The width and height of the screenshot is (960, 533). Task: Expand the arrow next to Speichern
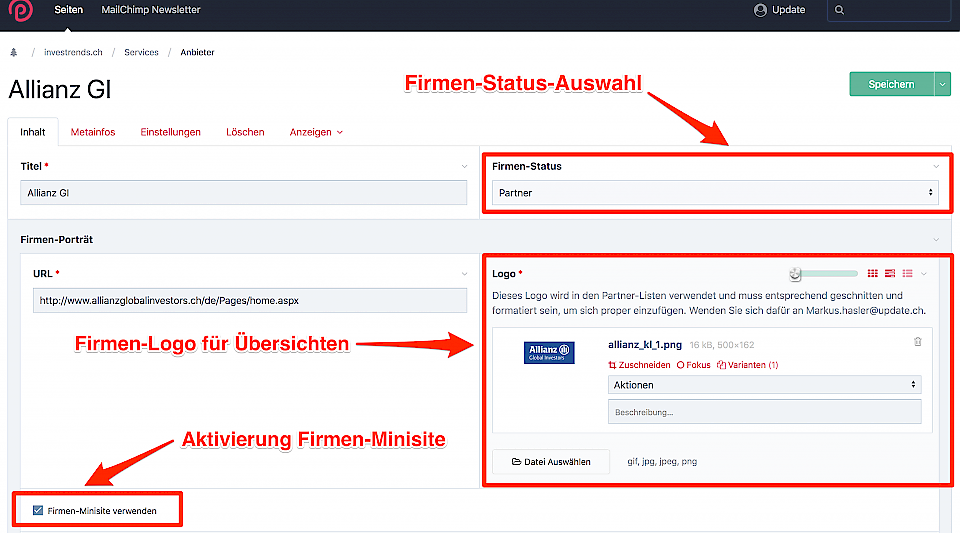[x=943, y=85]
